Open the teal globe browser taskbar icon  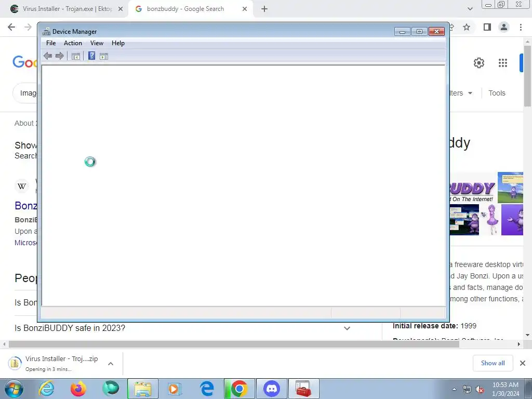(x=111, y=389)
